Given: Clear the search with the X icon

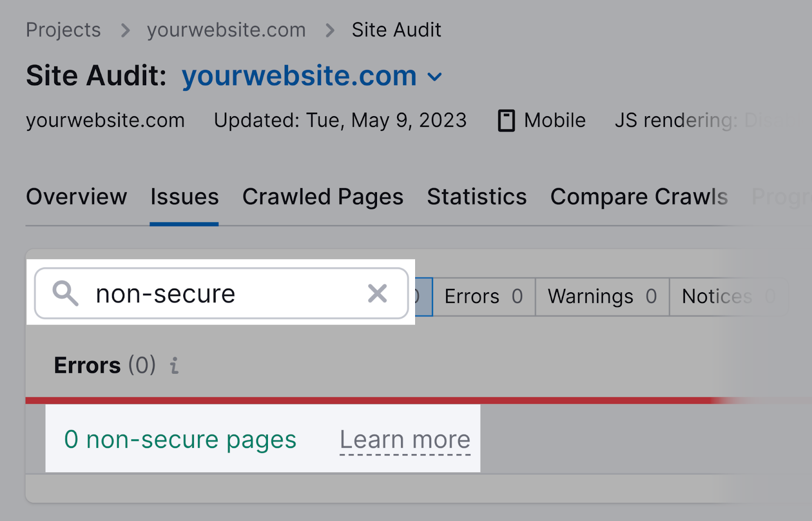Looking at the screenshot, I should click(x=378, y=293).
